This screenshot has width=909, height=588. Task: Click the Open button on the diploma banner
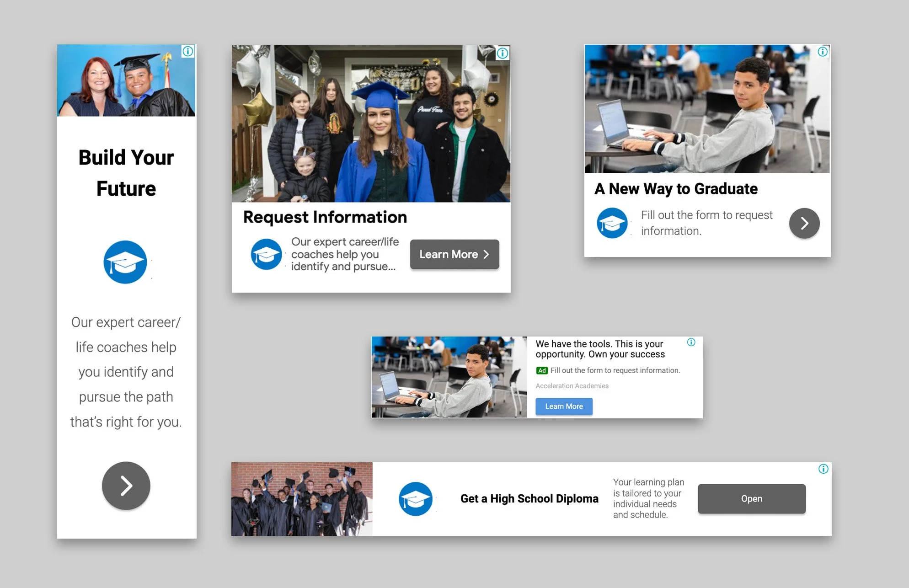(751, 499)
